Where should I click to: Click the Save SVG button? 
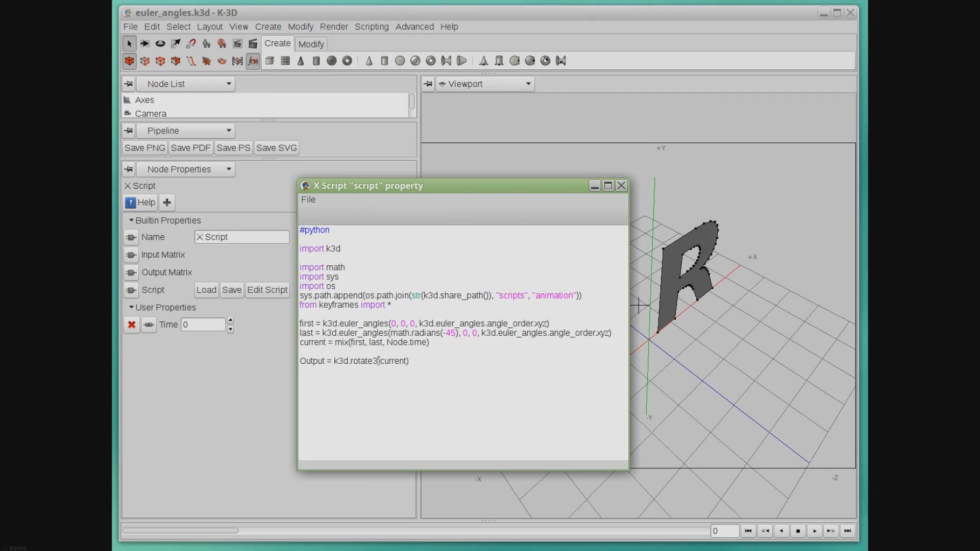point(276,148)
